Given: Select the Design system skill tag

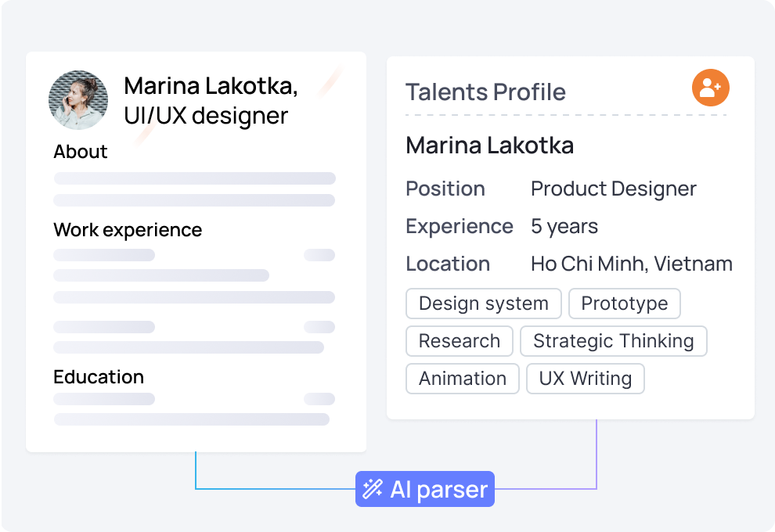Looking at the screenshot, I should 483,304.
